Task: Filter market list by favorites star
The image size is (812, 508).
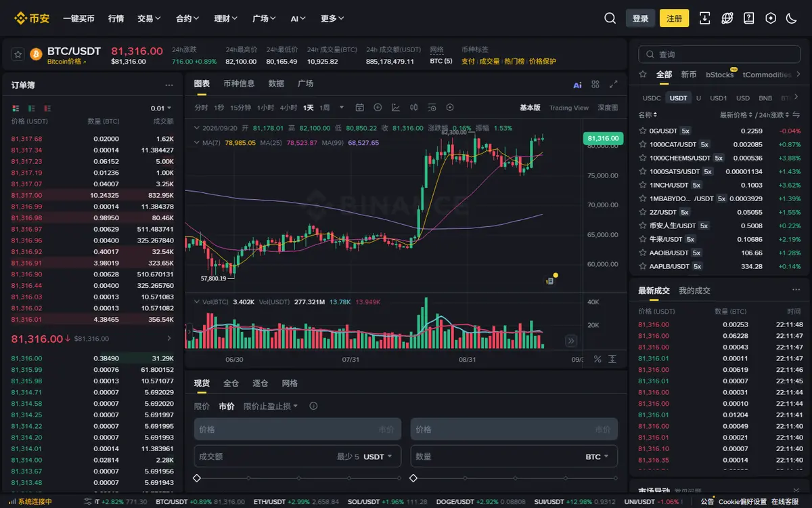Action: 643,75
